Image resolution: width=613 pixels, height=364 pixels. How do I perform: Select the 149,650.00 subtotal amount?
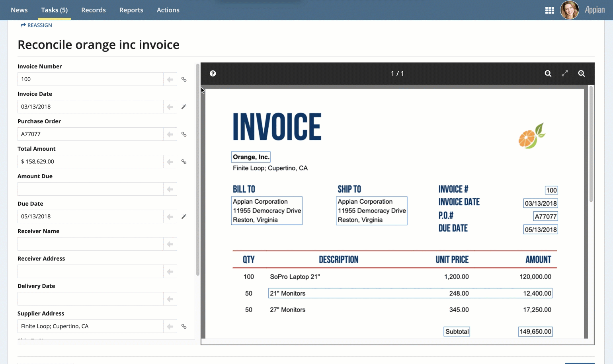coord(535,331)
